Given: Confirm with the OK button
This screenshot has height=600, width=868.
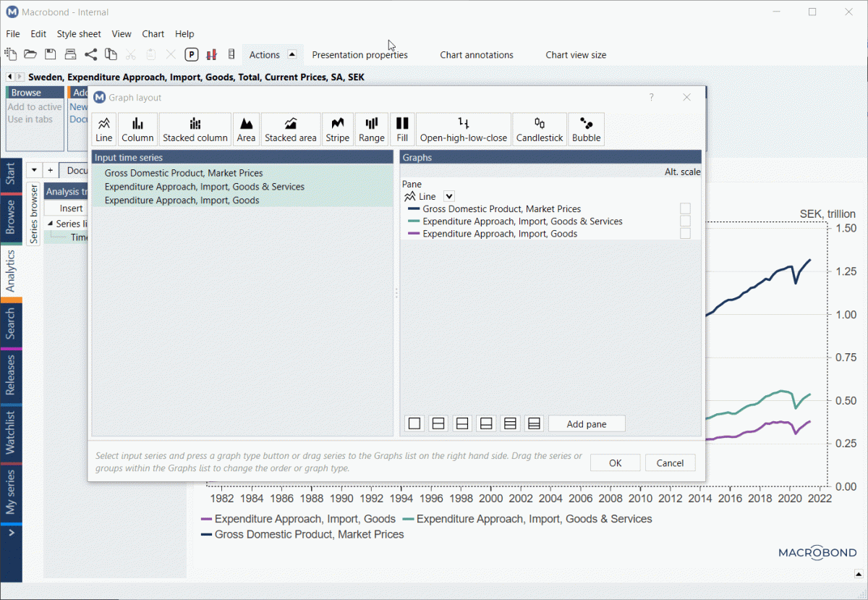Looking at the screenshot, I should 615,463.
